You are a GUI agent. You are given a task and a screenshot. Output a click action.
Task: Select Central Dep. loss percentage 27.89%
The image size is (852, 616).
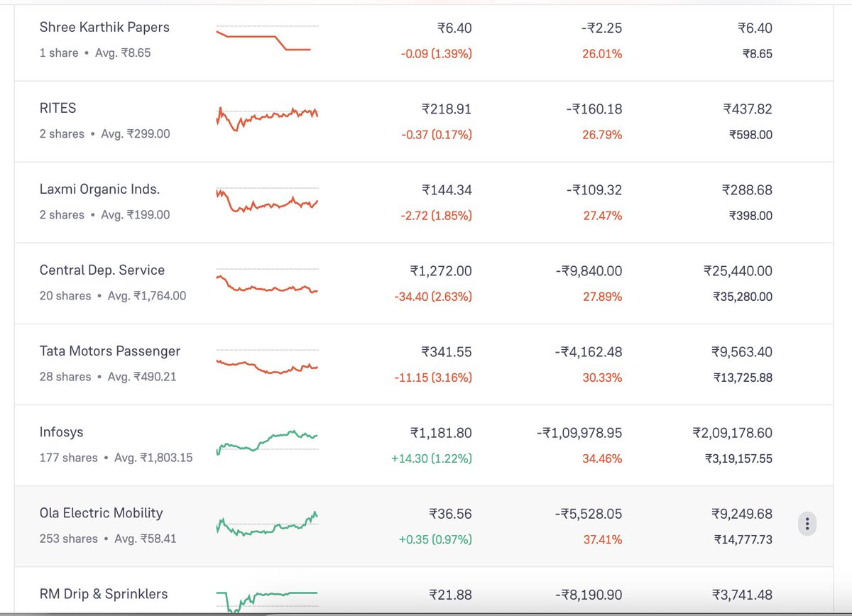(x=603, y=297)
